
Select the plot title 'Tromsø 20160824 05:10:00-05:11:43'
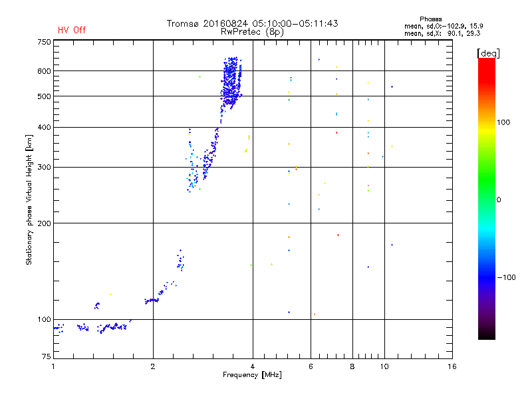(252, 23)
